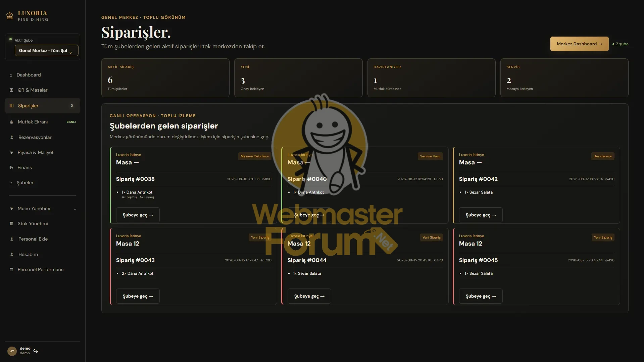
Task: Open the Genel Merkez branch dropdown
Action: [46, 50]
